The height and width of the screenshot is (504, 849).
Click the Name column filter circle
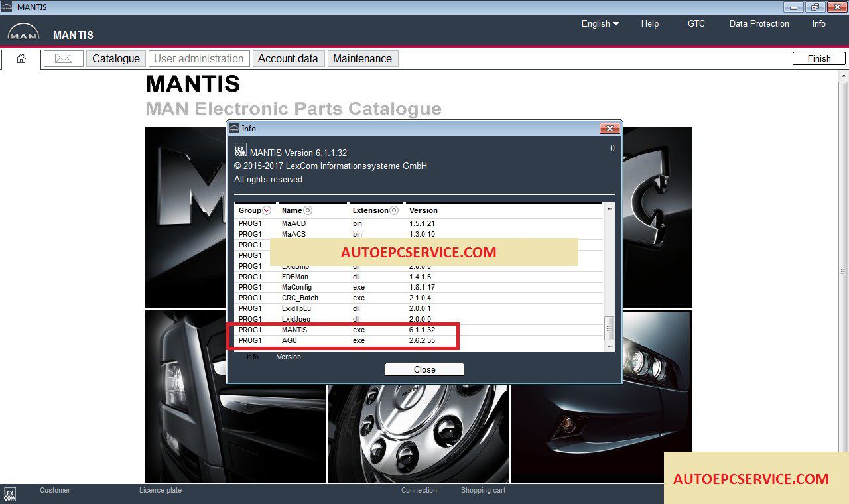coord(308,210)
